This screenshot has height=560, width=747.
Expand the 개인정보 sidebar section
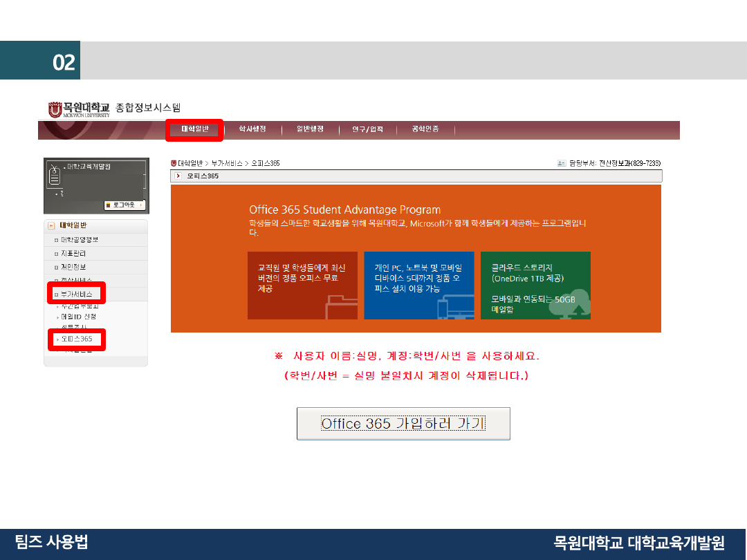click(73, 267)
